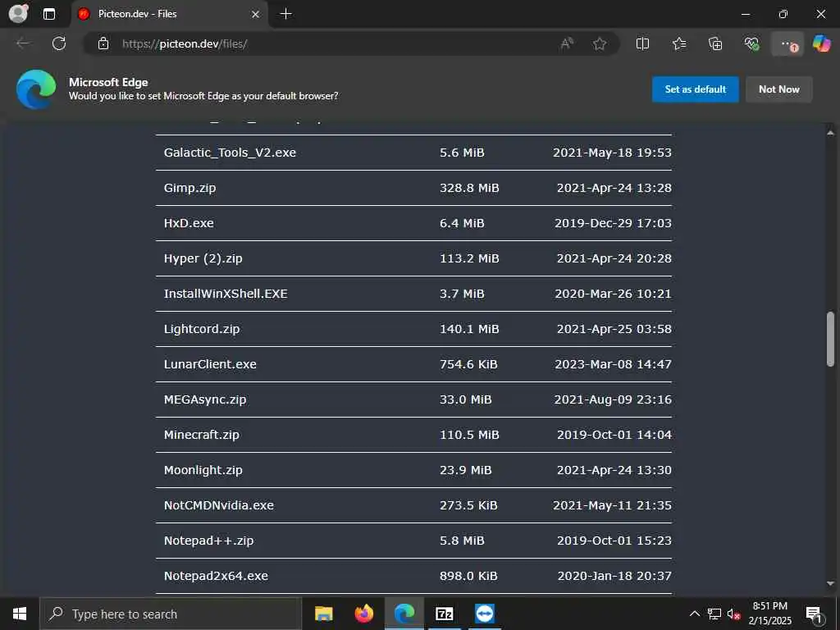840x630 pixels.
Task: Open the NotCMDNvidia.exe link
Action: pos(218,505)
